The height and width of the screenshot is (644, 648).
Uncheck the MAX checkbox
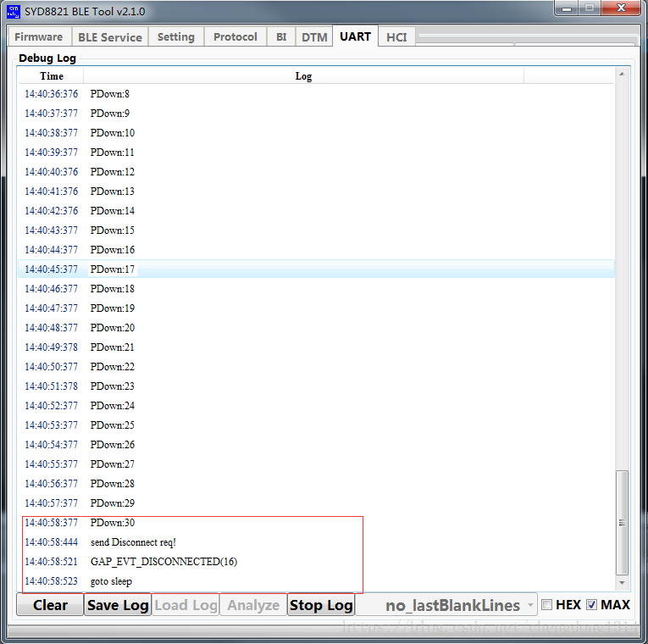(x=591, y=605)
